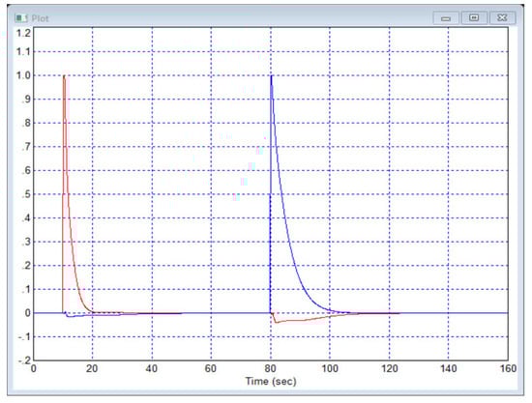Screen dimensions: 532x403
Task: Minimize the Plot window
Action: click(446, 17)
